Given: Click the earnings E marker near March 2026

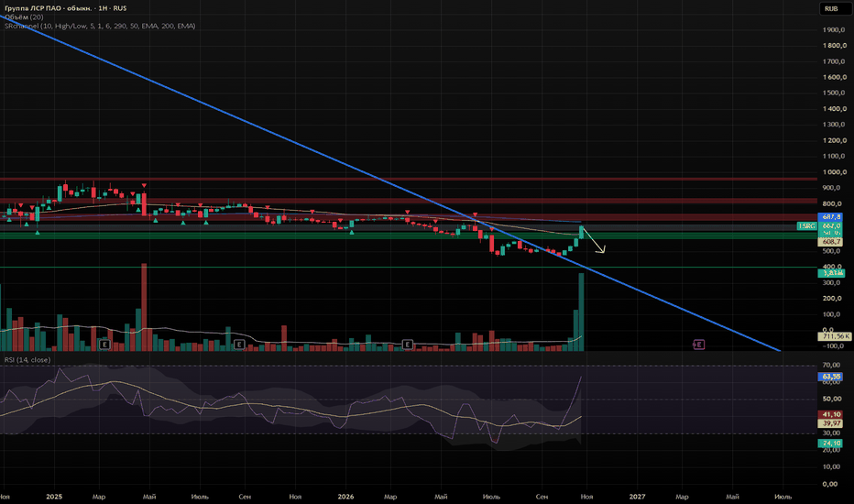Looking at the screenshot, I should [x=408, y=345].
